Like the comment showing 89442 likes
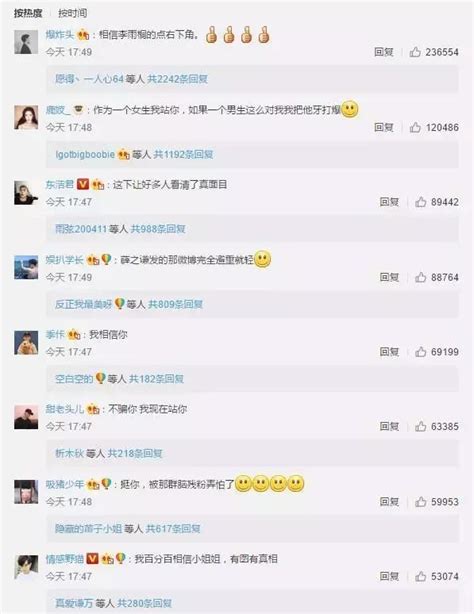 click(x=420, y=202)
